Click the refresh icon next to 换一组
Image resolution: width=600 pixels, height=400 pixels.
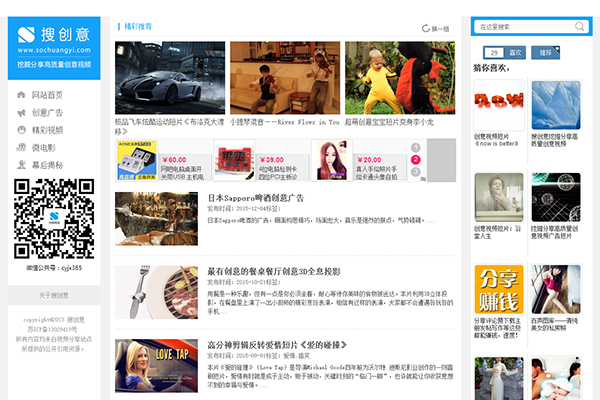click(426, 29)
